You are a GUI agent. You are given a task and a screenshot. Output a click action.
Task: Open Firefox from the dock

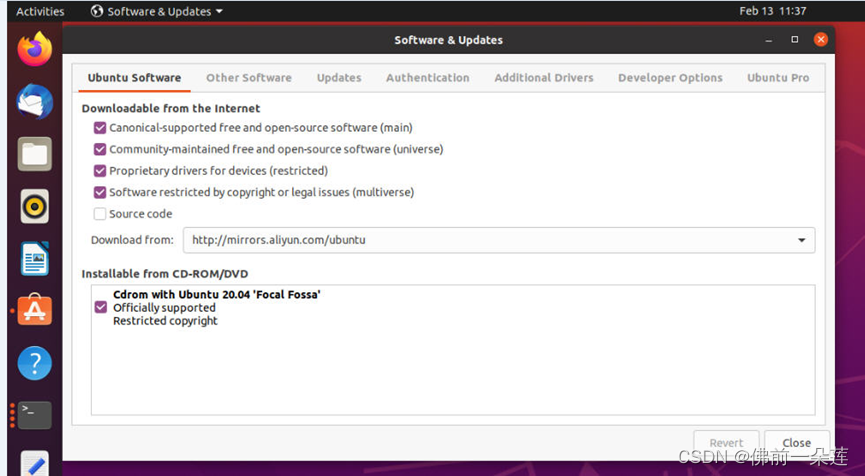click(x=35, y=49)
